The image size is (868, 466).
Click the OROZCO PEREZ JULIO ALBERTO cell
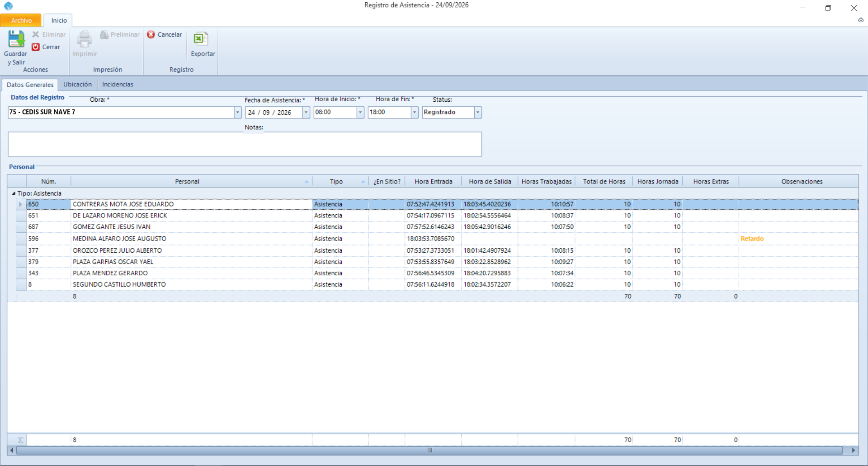(191, 250)
